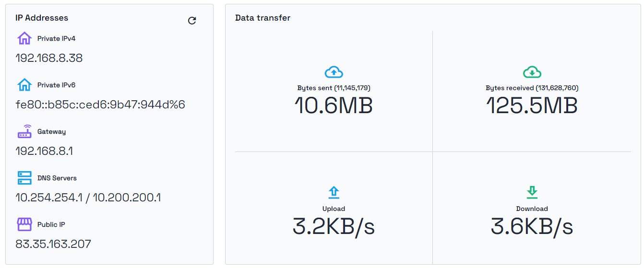Select the private IPv4 address 192.168.8.38

(x=49, y=58)
